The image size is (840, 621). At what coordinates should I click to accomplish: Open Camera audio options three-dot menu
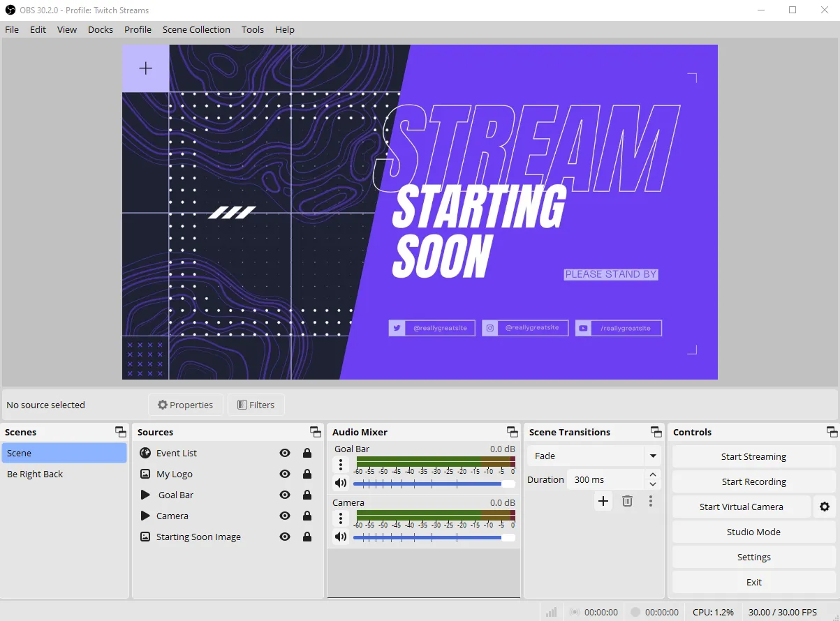(341, 518)
